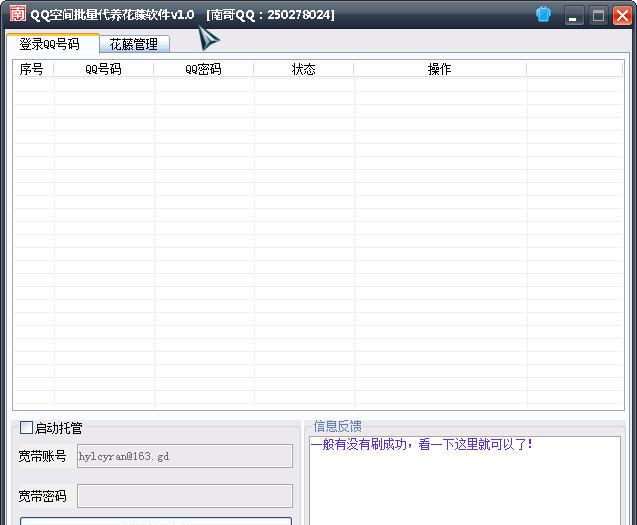Click the 状态 column header
Image resolution: width=637 pixels, height=525 pixels.
(303, 69)
